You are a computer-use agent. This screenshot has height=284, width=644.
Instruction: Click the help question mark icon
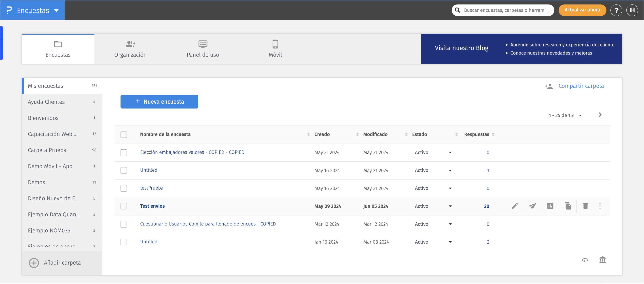[x=616, y=10]
